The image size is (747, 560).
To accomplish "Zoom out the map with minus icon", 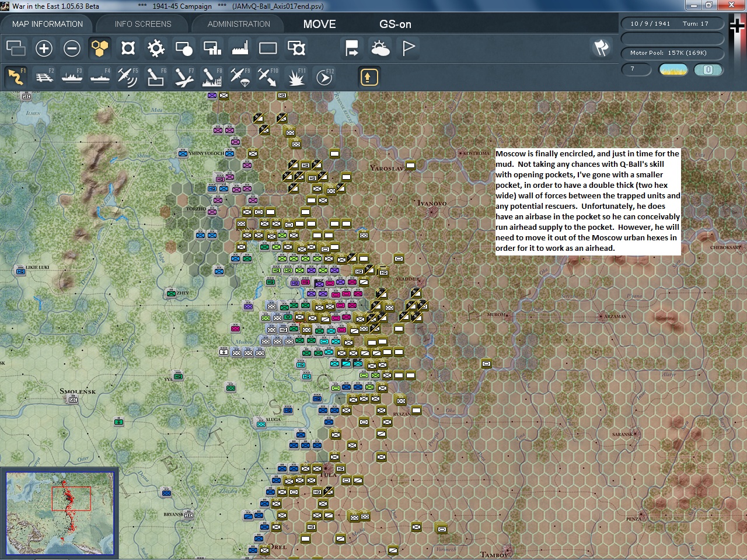I will pyautogui.click(x=72, y=48).
